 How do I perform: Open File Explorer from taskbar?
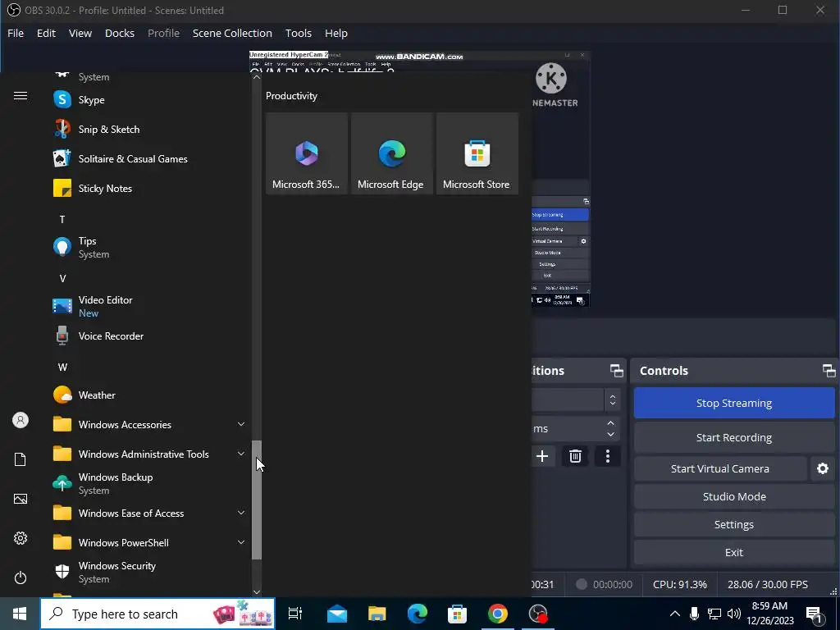[377, 614]
